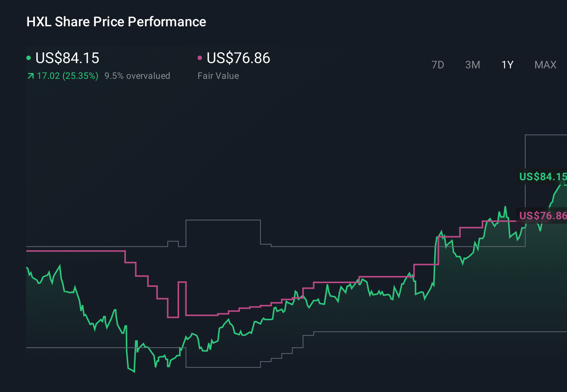Click the pink US$76.86 chart tag
The height and width of the screenshot is (392, 567).
click(x=542, y=216)
